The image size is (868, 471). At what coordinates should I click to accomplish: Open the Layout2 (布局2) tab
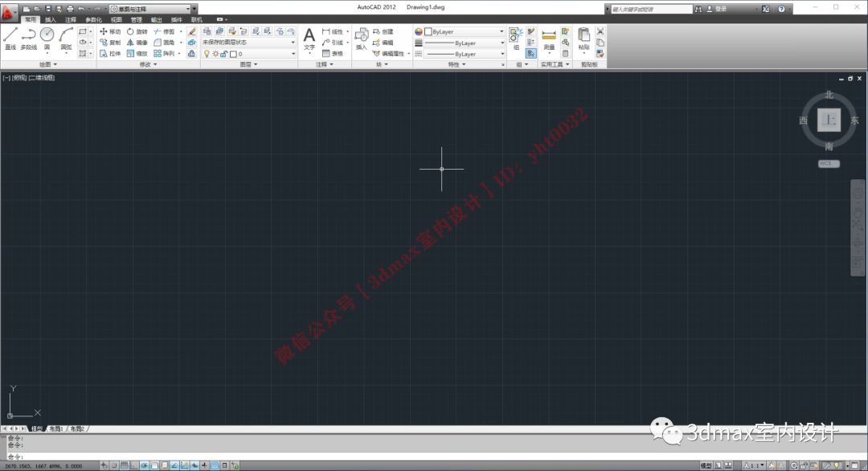point(77,429)
